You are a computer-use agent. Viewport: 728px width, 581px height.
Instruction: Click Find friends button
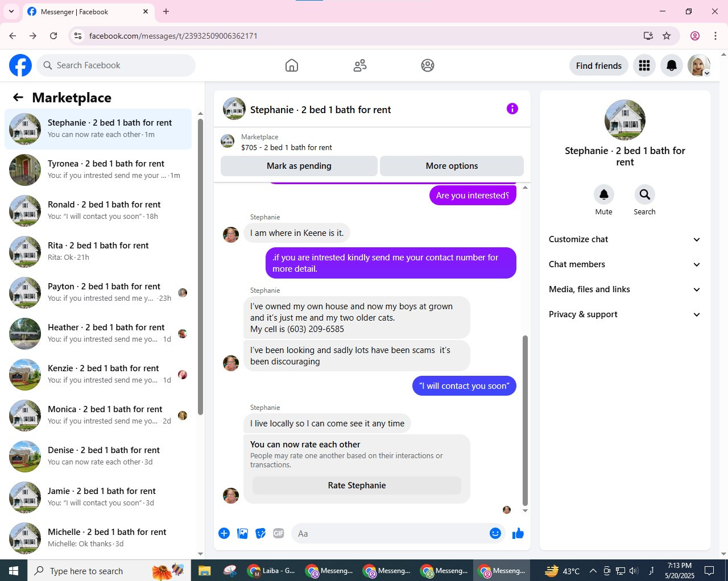[599, 65]
